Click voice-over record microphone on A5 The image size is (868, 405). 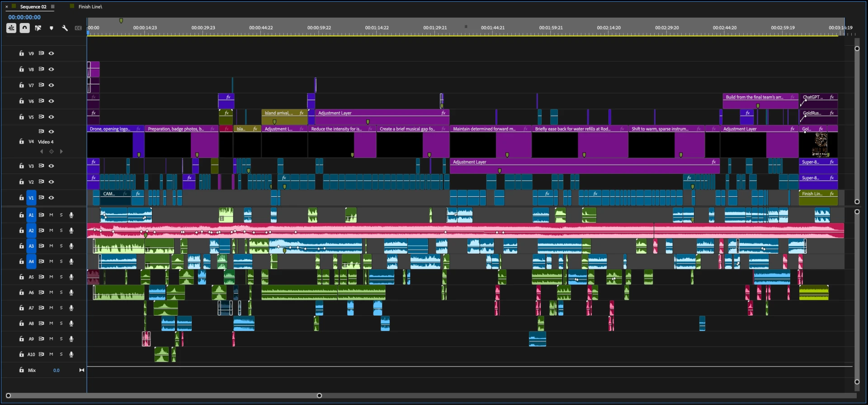71,277
